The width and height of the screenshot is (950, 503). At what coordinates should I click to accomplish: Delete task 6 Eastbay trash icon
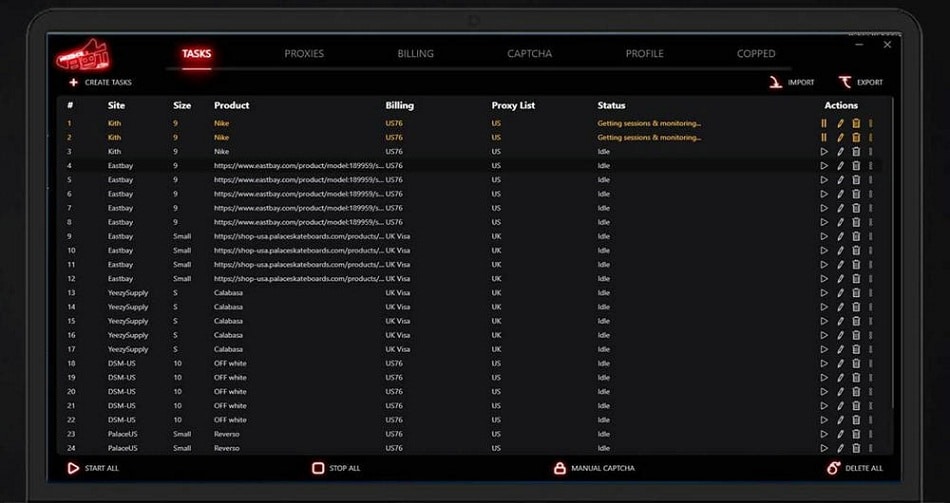tap(856, 194)
